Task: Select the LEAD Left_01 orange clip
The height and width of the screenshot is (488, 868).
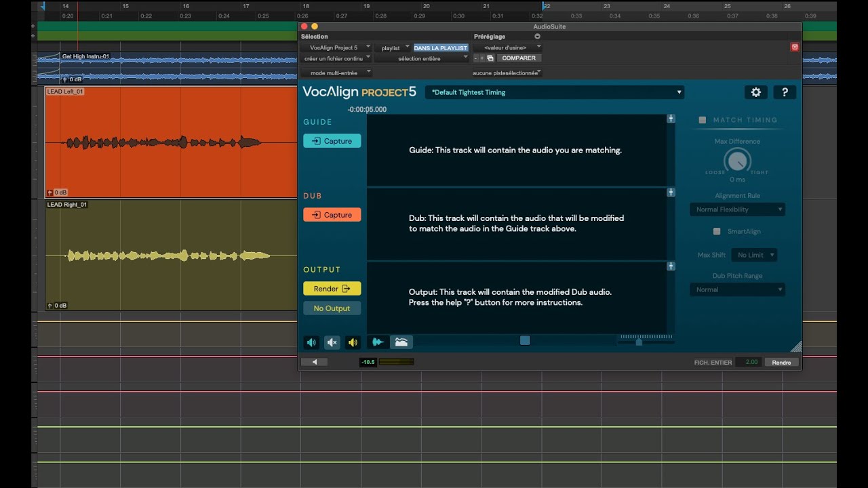Action: pos(171,142)
